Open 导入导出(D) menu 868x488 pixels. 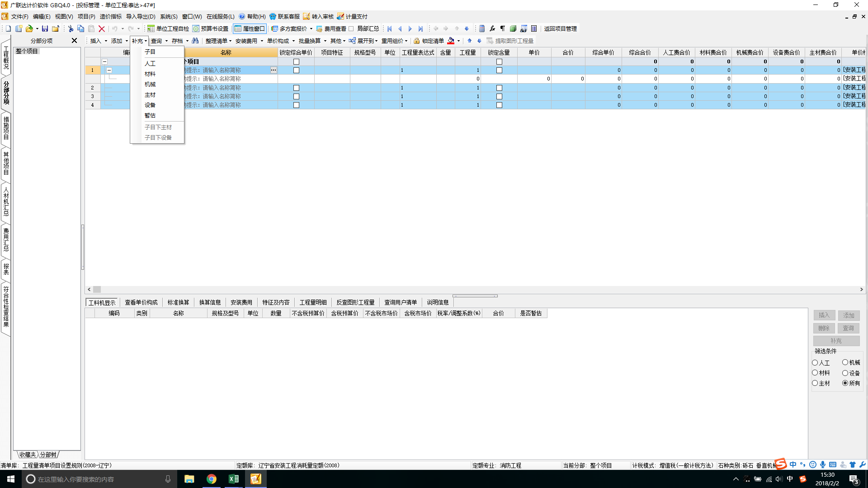pyautogui.click(x=141, y=17)
